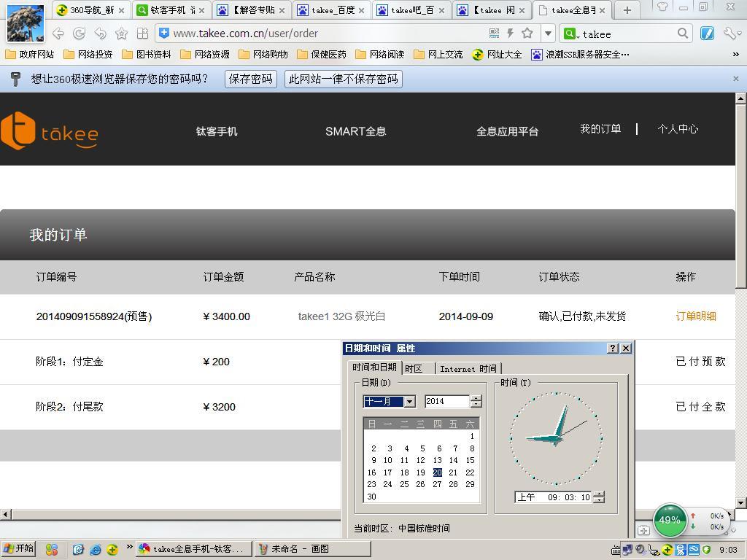Screen dimensions: 747x560
Task: Click the 360 shield tray icon
Action: tap(706, 550)
